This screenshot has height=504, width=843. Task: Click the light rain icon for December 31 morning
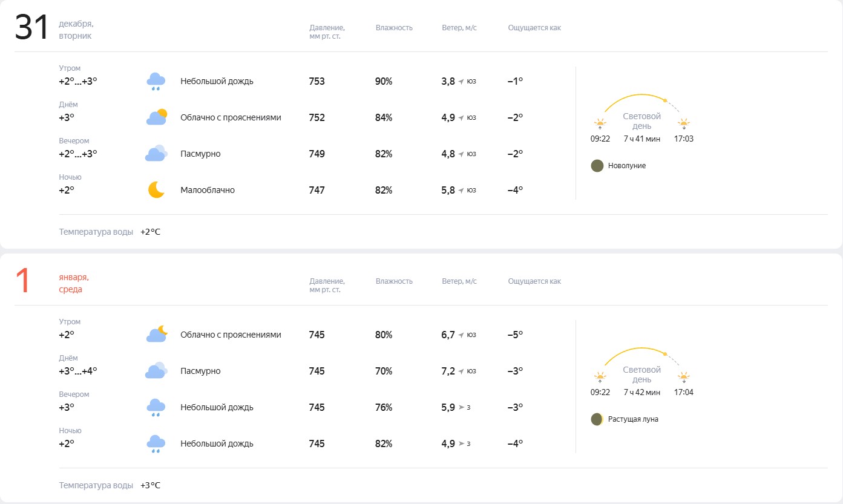pos(156,82)
